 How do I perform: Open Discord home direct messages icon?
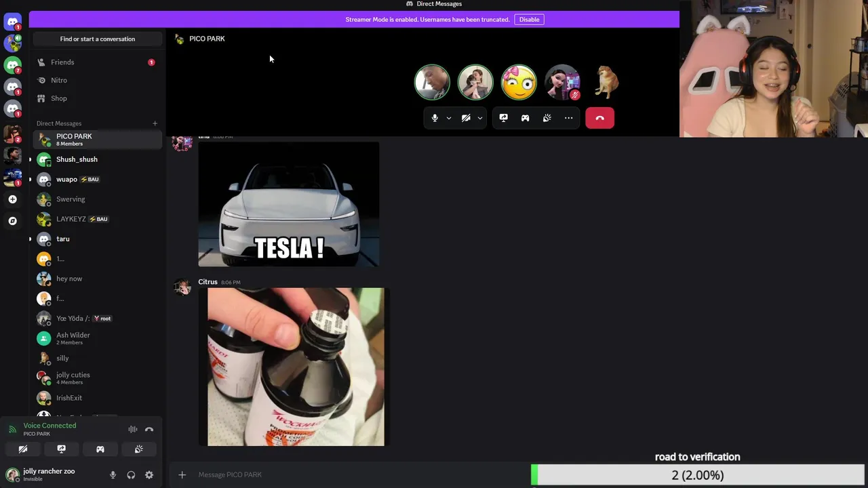pyautogui.click(x=13, y=22)
